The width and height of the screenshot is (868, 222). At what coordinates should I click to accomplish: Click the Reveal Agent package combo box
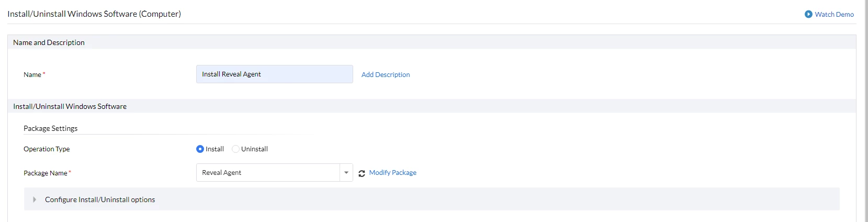coord(275,172)
